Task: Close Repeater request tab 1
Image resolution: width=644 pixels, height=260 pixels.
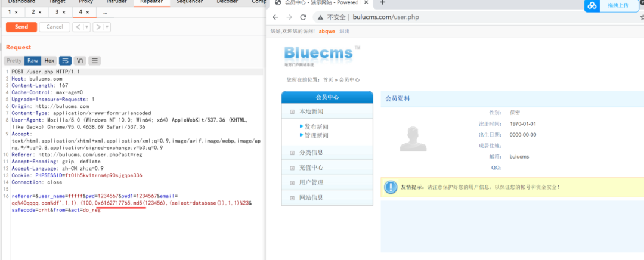Action: click(x=16, y=13)
